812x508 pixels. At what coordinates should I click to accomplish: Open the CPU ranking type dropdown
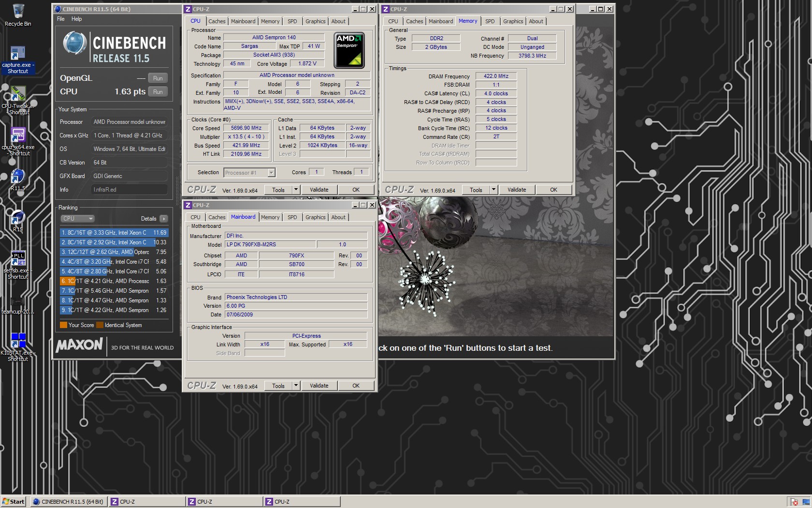coord(77,219)
